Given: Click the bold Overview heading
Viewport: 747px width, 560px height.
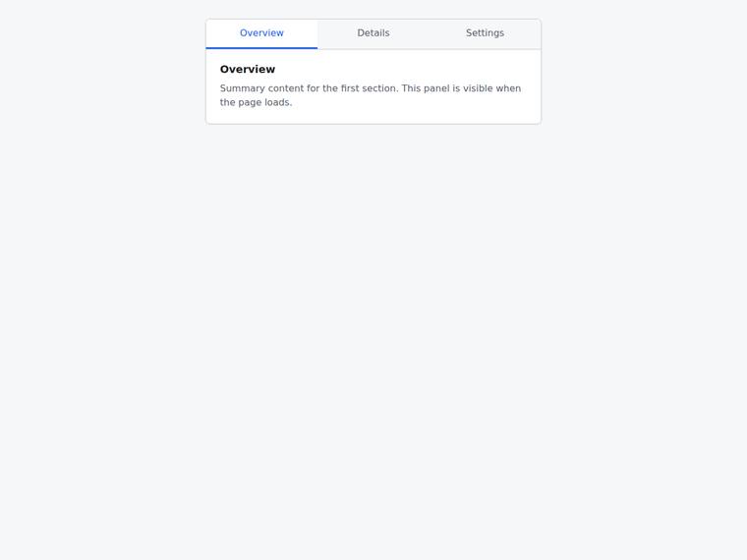Looking at the screenshot, I should (x=248, y=69).
